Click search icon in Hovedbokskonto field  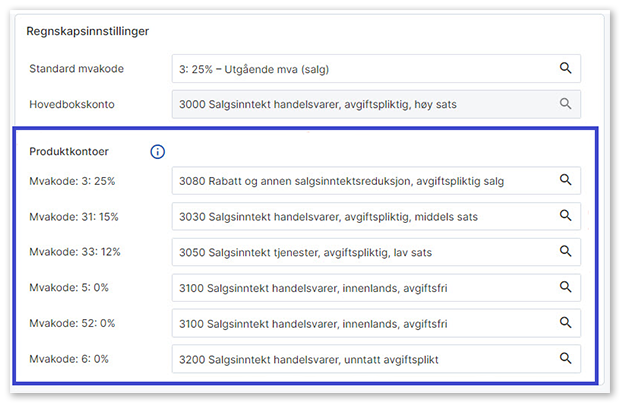[565, 103]
